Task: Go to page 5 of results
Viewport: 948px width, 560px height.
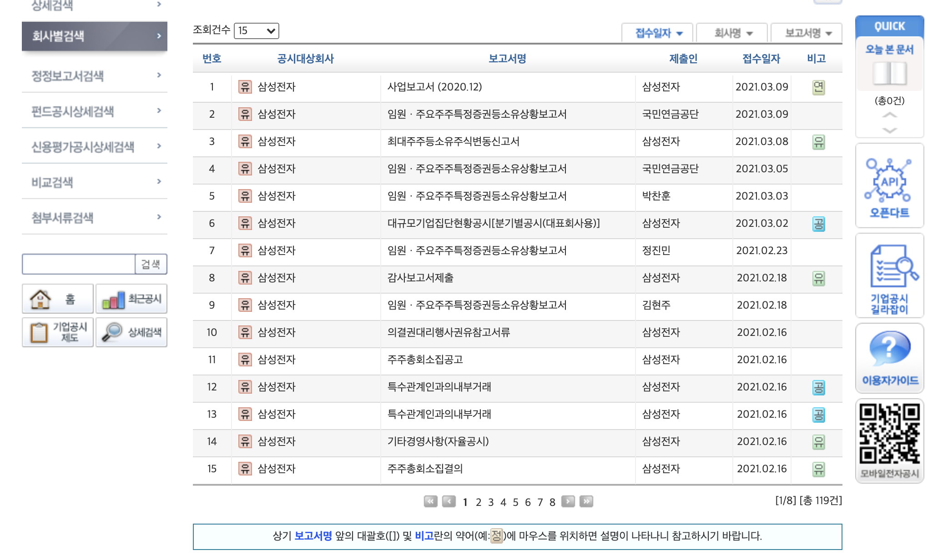Action: [x=515, y=502]
